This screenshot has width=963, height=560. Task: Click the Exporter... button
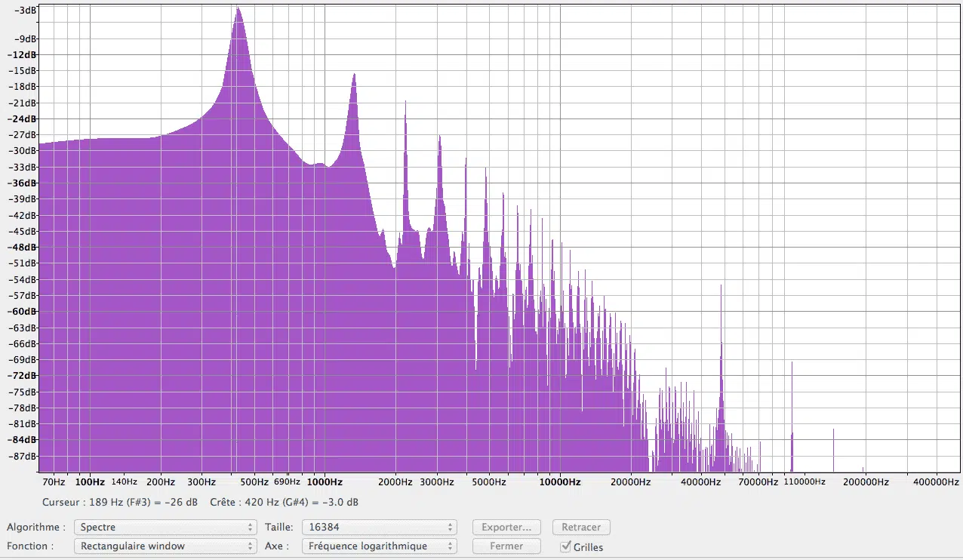[x=506, y=527]
